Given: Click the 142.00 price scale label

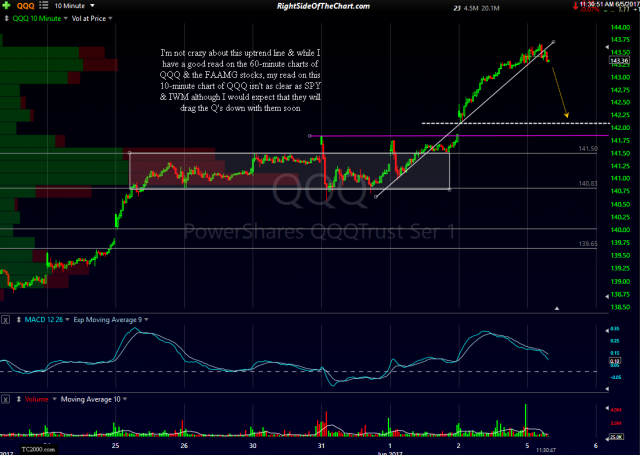Looking at the screenshot, I should 620,128.
